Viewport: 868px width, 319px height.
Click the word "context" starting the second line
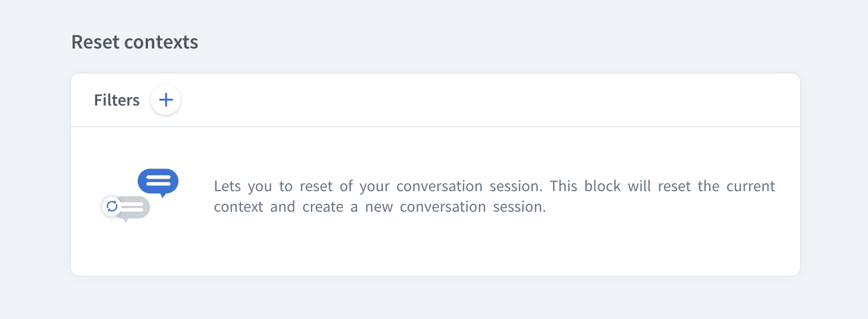[x=238, y=207]
